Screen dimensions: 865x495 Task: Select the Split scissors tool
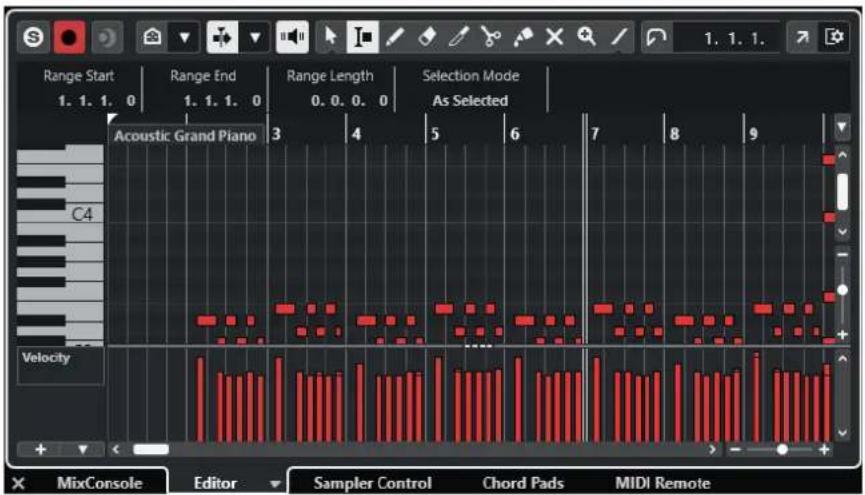pos(490,38)
